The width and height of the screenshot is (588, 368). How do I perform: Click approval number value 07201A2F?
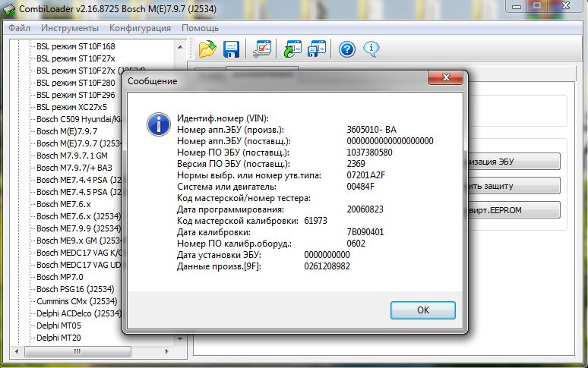(x=366, y=175)
